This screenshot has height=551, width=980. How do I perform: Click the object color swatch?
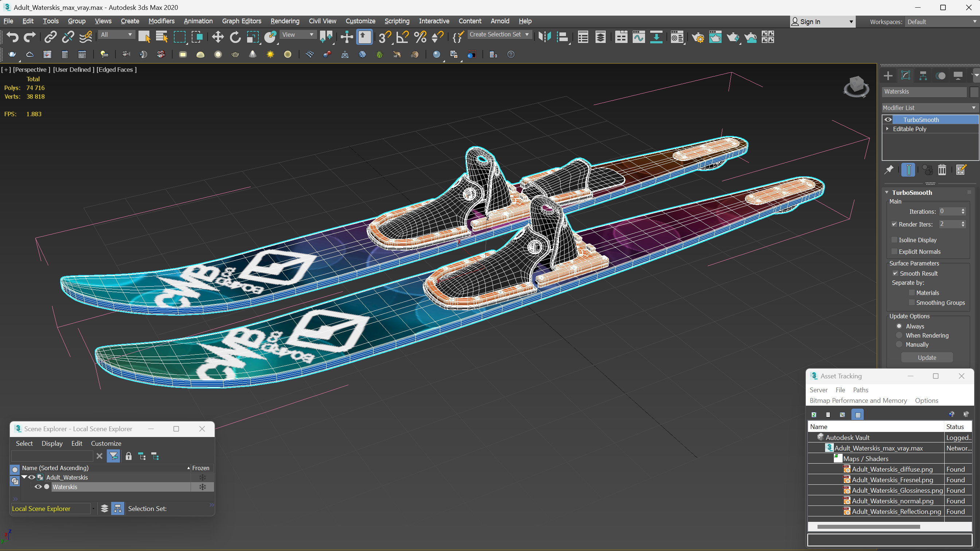(973, 92)
